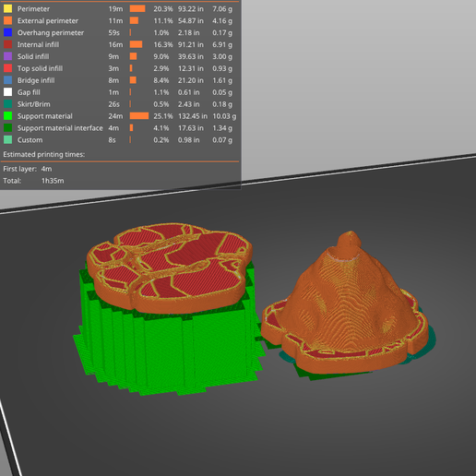Click the Perimeter percentage 20.3%
This screenshot has height=476, width=476.
click(x=163, y=9)
